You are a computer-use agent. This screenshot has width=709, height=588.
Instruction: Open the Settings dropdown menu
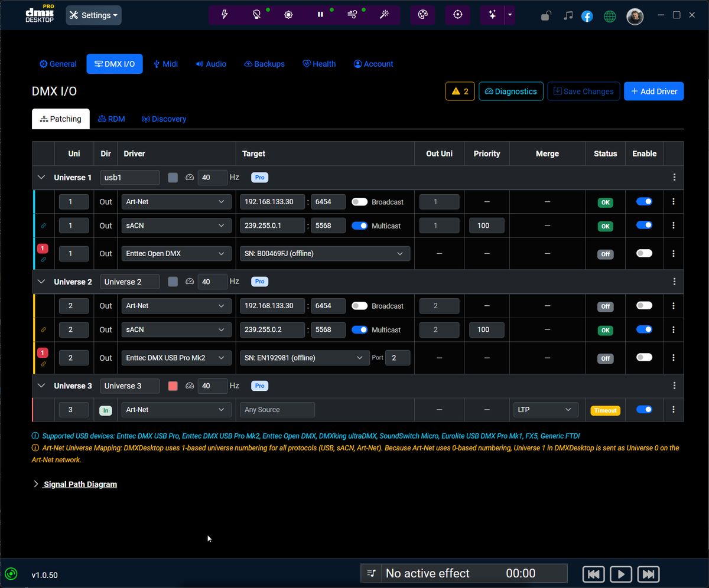click(x=93, y=15)
